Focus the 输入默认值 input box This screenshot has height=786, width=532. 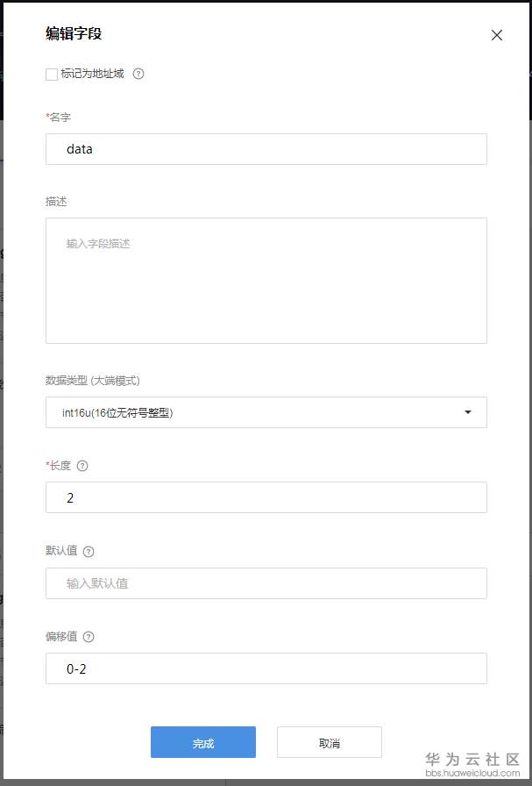266,583
